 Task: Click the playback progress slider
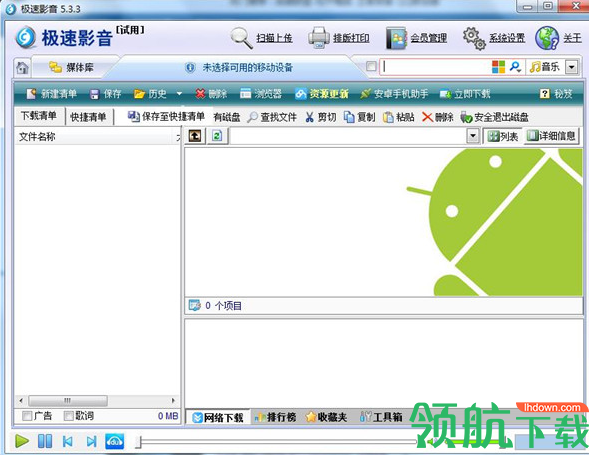coord(278,442)
